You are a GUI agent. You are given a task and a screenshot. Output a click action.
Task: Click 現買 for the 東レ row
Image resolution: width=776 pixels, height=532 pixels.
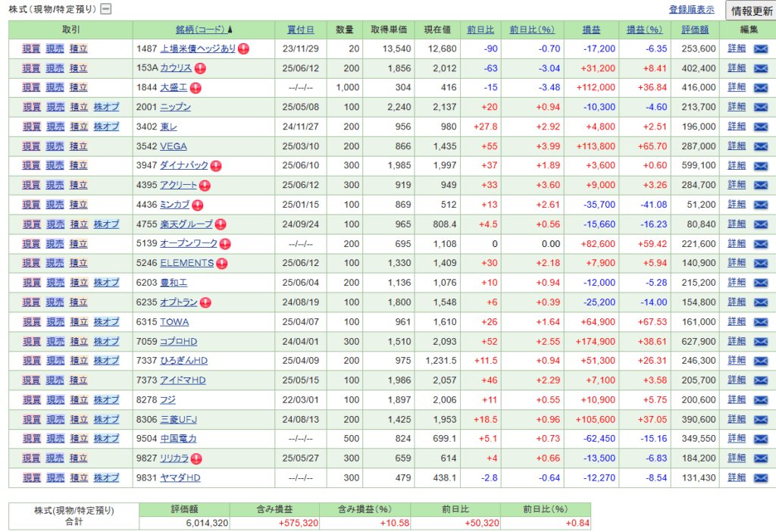pos(31,127)
